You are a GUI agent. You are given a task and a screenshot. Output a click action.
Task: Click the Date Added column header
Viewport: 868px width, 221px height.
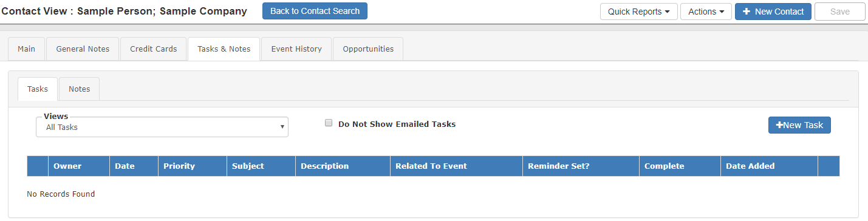click(750, 166)
